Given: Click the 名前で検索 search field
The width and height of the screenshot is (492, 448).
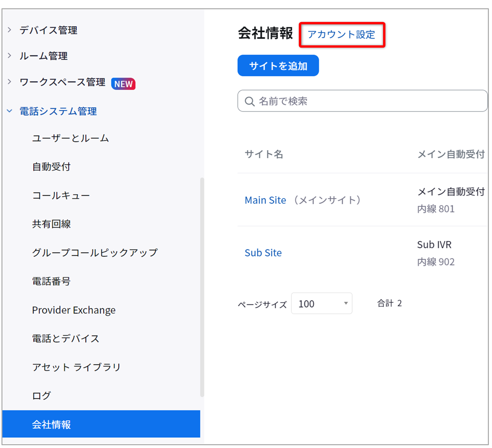Looking at the screenshot, I should [x=363, y=101].
